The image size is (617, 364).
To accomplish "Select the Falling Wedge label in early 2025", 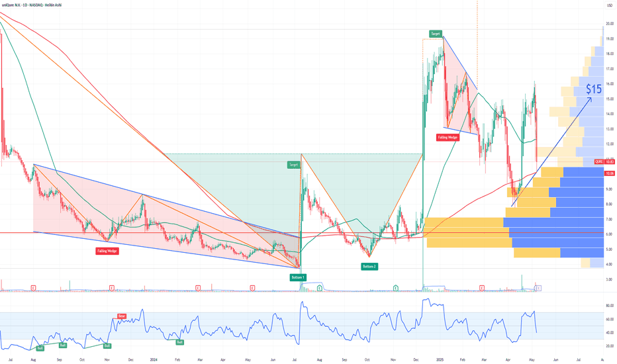I will (448, 138).
